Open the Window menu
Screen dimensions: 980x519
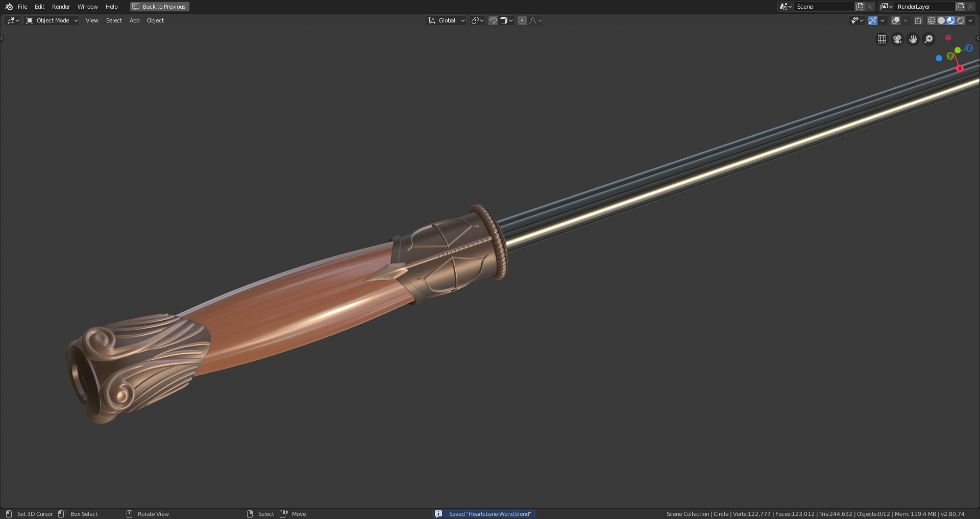[x=87, y=7]
